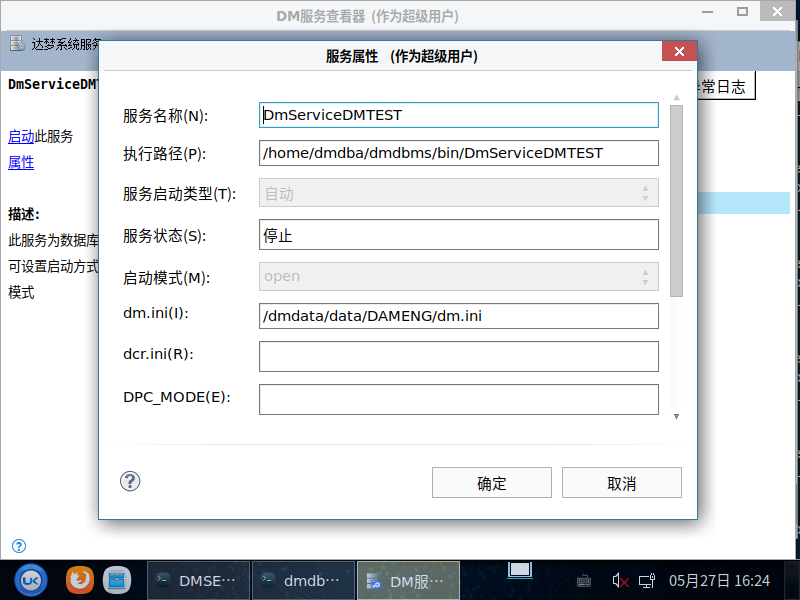Click the 启动 link for this service
This screenshot has height=600, width=800.
(21, 136)
